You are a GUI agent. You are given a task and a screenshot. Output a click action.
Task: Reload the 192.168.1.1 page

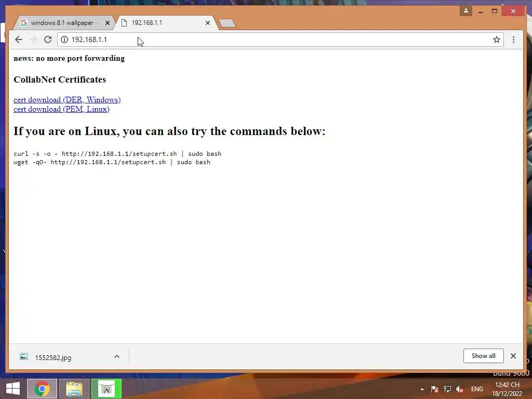click(x=48, y=39)
